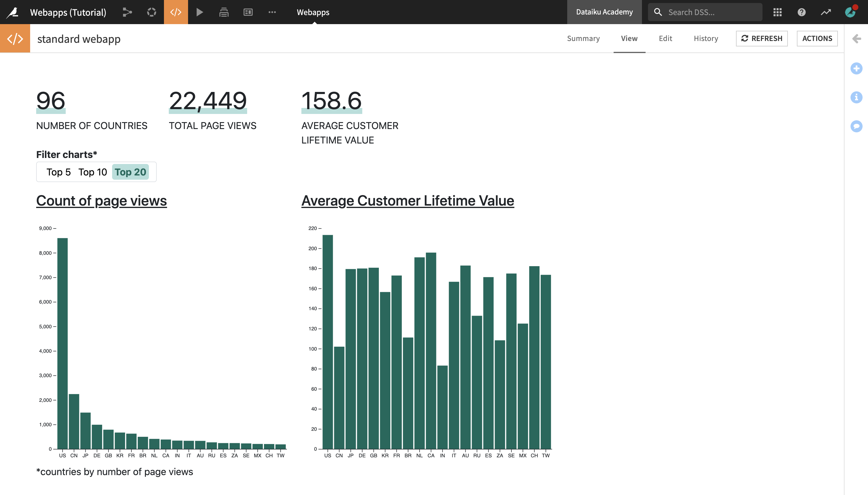Click the Dataiku bird logo
Image resolution: width=868 pixels, height=495 pixels.
13,12
